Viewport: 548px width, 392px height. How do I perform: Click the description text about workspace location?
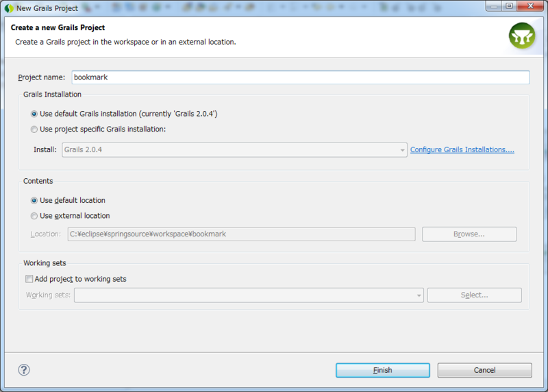tap(125, 42)
